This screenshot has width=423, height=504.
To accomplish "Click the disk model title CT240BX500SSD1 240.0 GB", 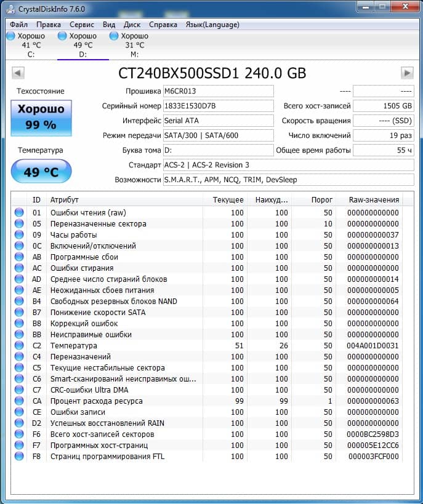I will click(212, 73).
